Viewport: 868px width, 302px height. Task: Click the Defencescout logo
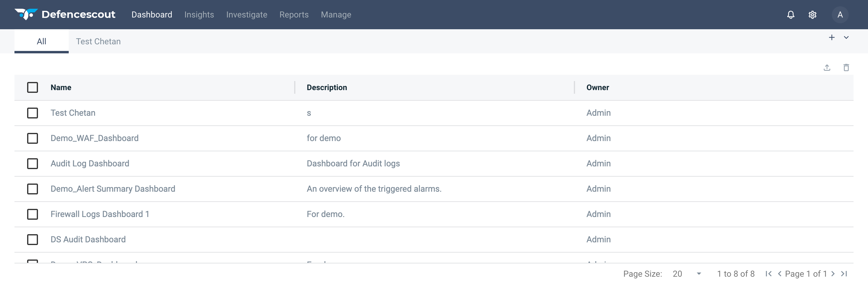(x=65, y=14)
